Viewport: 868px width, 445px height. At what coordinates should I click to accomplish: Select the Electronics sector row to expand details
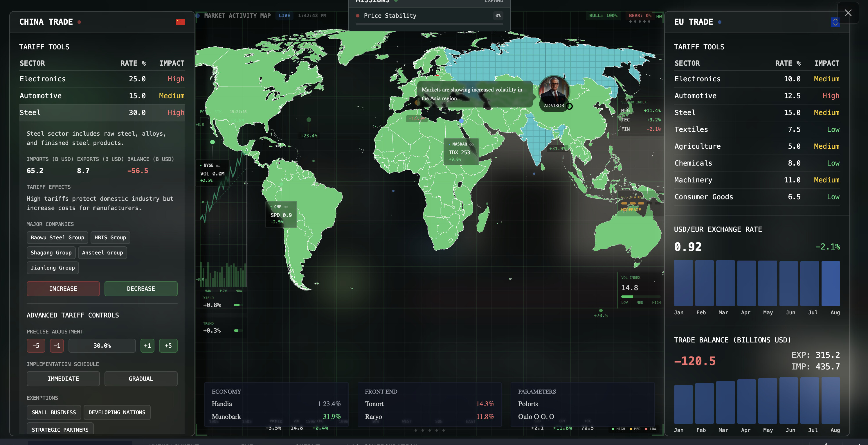point(102,78)
